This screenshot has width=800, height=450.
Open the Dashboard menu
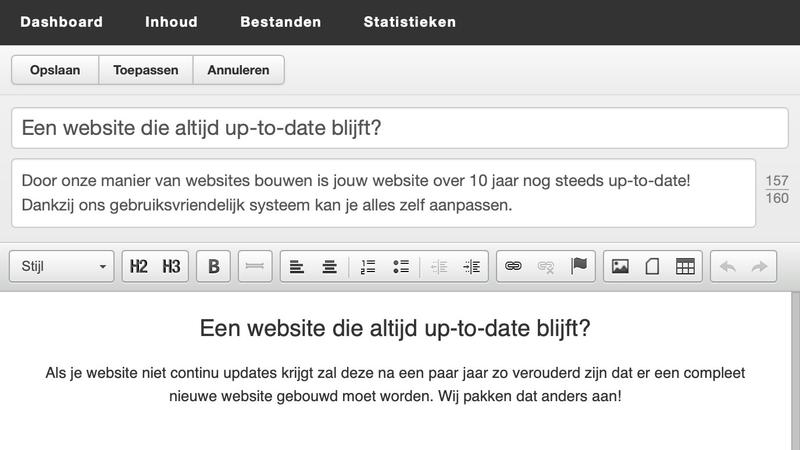tap(62, 22)
